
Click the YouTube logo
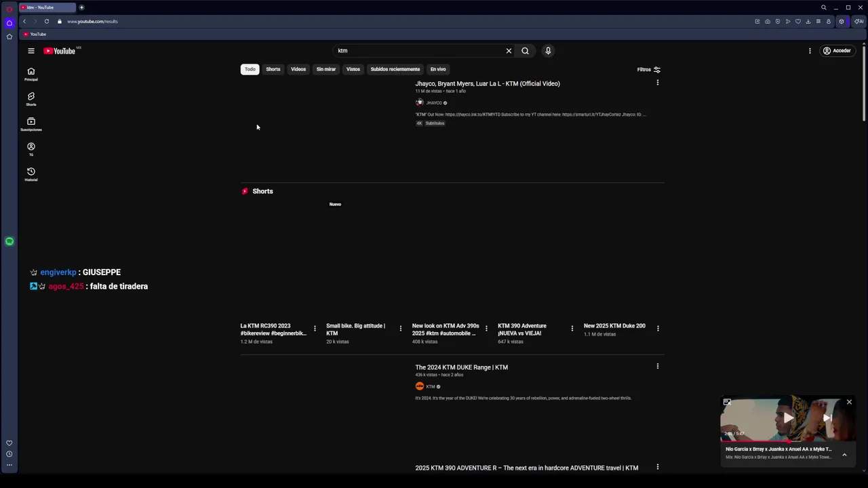pos(60,51)
